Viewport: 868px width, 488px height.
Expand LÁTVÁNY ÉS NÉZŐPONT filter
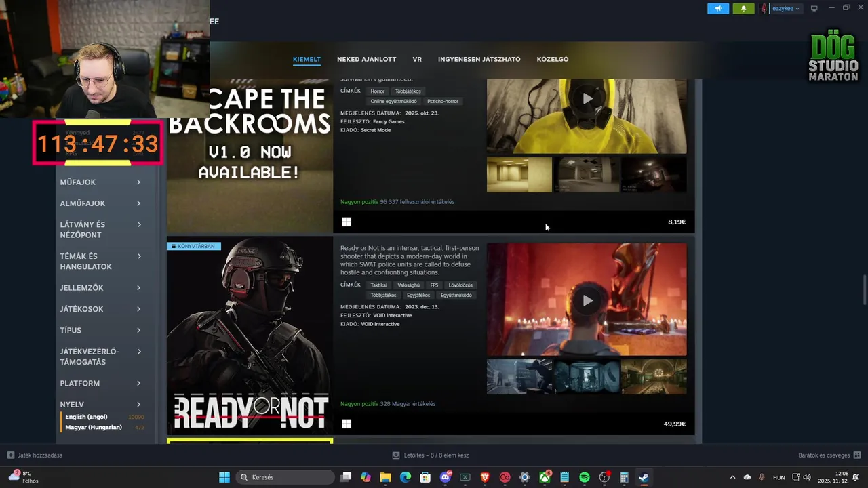[x=100, y=230]
